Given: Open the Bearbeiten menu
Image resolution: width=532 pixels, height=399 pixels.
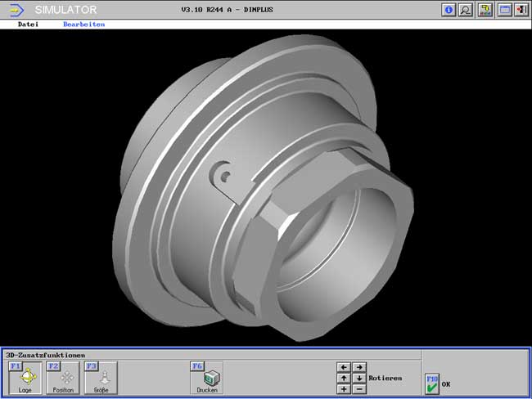Looking at the screenshot, I should tap(83, 25).
